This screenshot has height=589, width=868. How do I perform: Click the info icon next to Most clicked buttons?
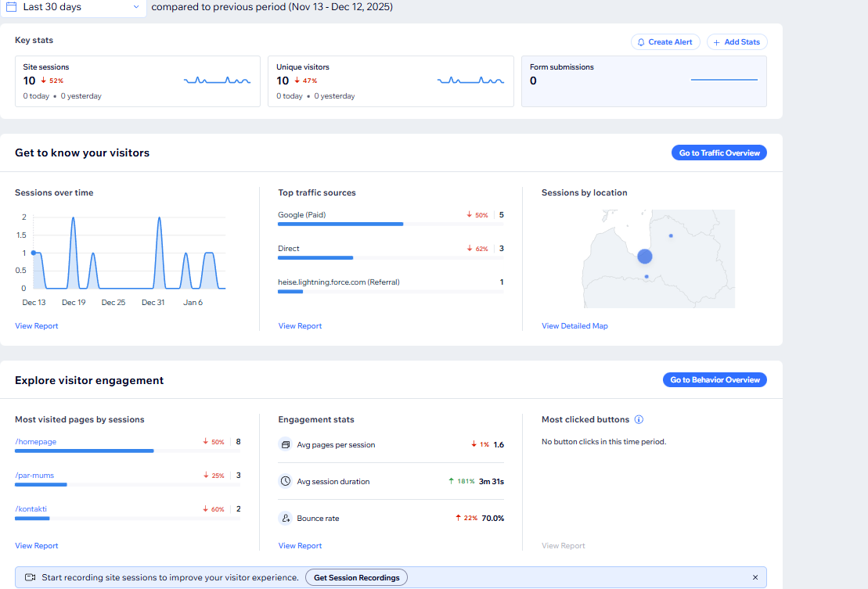pos(639,420)
